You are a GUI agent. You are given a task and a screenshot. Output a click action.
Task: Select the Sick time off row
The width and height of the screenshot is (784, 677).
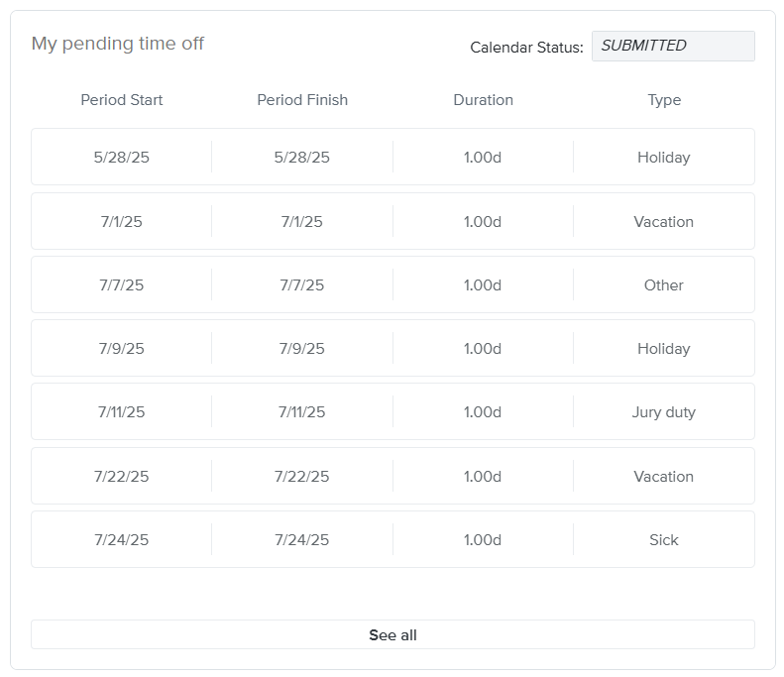[392, 540]
